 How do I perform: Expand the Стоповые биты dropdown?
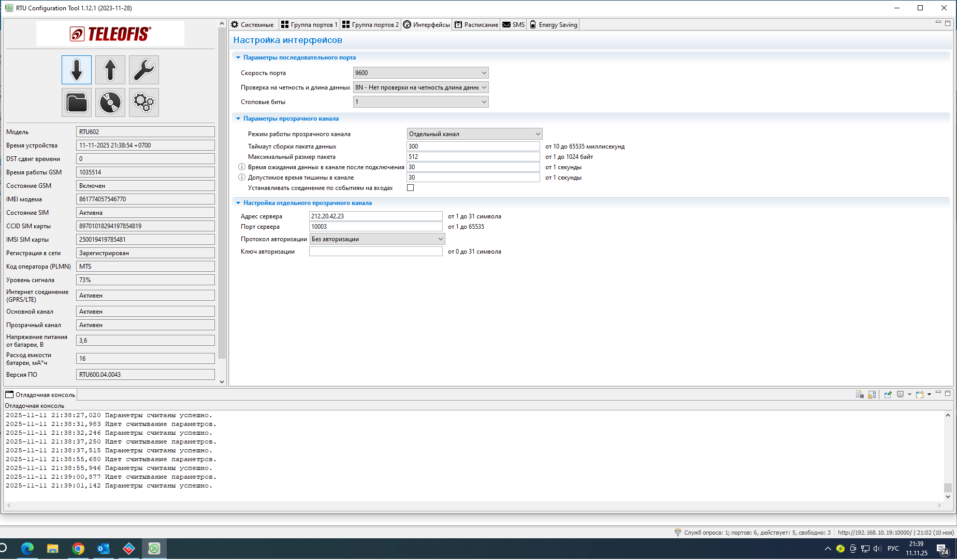(421, 102)
